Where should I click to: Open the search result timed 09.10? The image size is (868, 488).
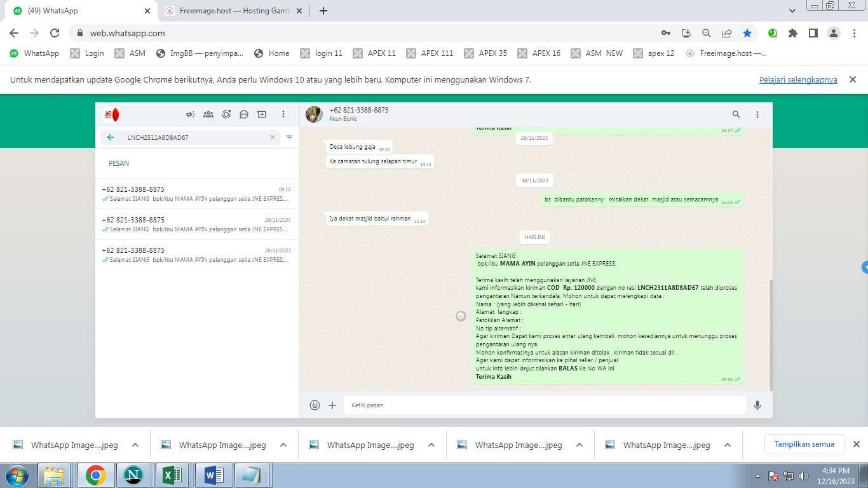(197, 194)
